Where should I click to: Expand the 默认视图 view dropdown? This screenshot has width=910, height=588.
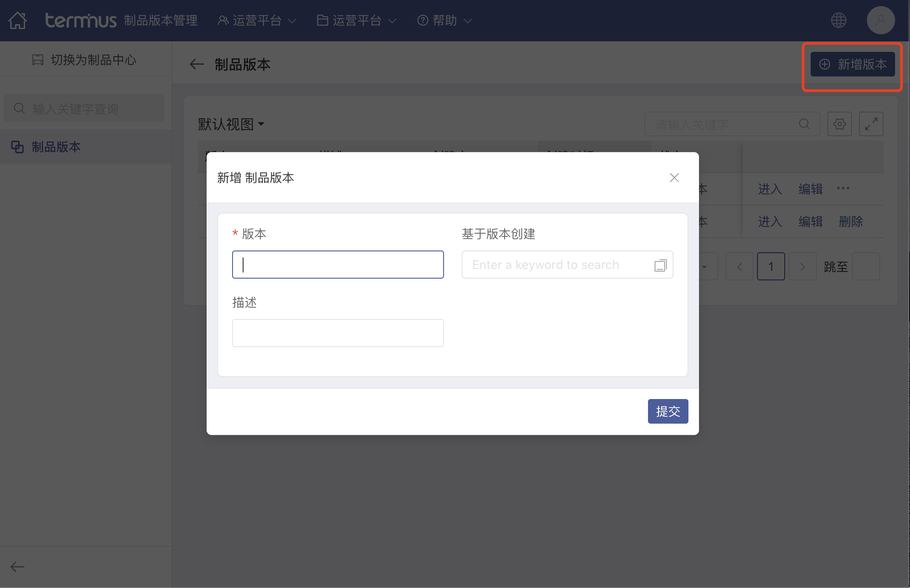point(231,124)
